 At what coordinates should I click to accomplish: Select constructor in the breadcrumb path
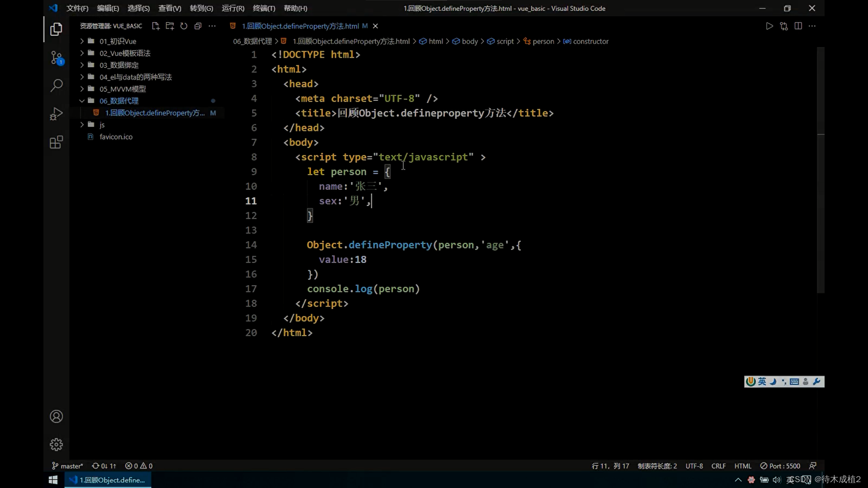point(586,41)
